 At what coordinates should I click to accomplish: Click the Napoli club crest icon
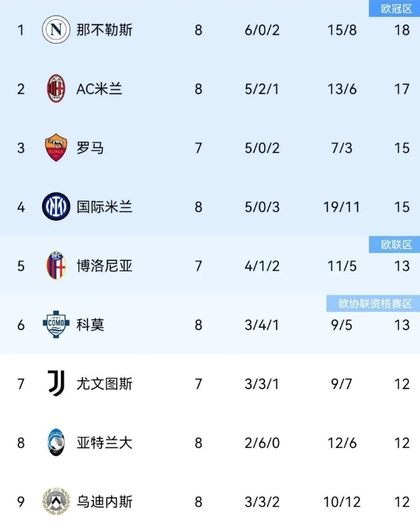pyautogui.click(x=56, y=29)
